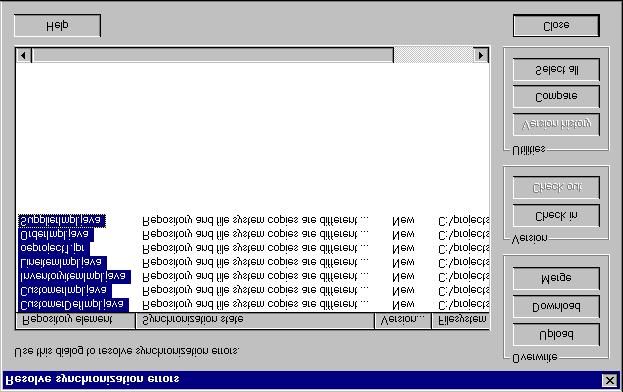Click synchronization state text of SupplierImpl.java row
The height and width of the screenshot is (392, 623).
255,220
